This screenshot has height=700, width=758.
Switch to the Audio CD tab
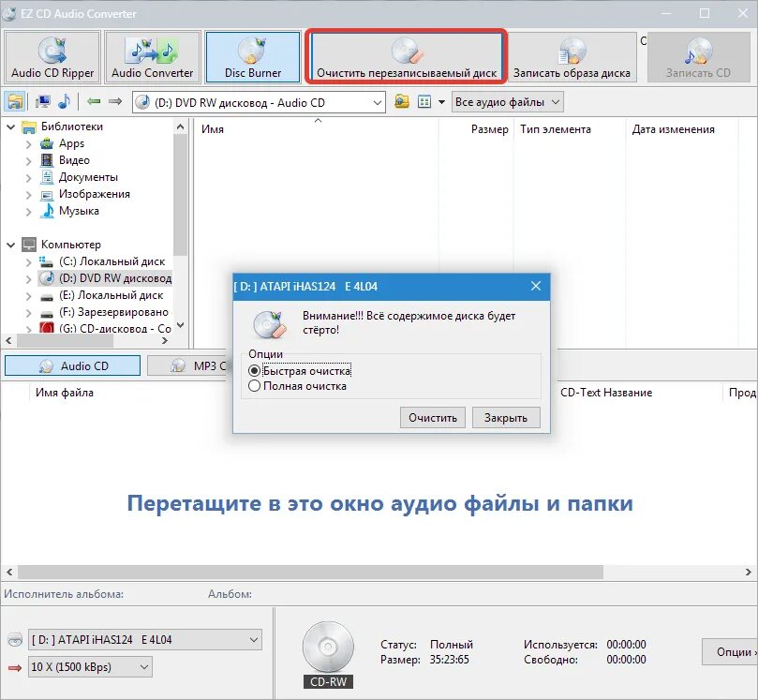click(x=72, y=366)
